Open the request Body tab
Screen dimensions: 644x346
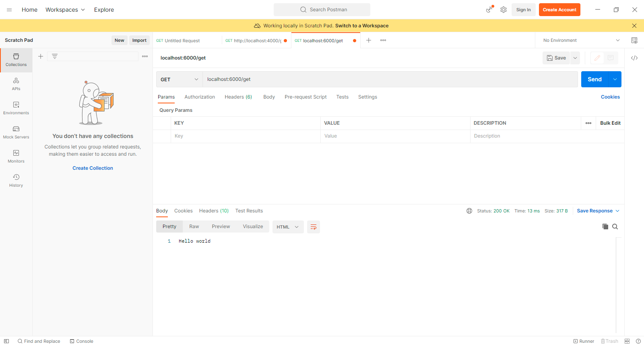(269, 97)
